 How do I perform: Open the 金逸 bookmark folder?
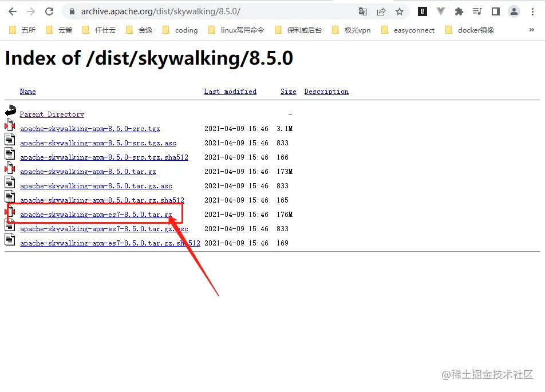[x=139, y=30]
